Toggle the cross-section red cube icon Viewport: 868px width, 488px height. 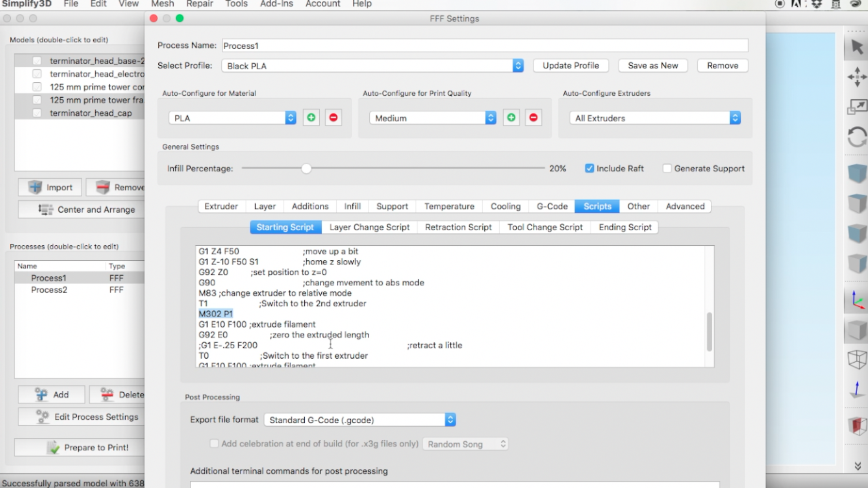click(x=857, y=426)
